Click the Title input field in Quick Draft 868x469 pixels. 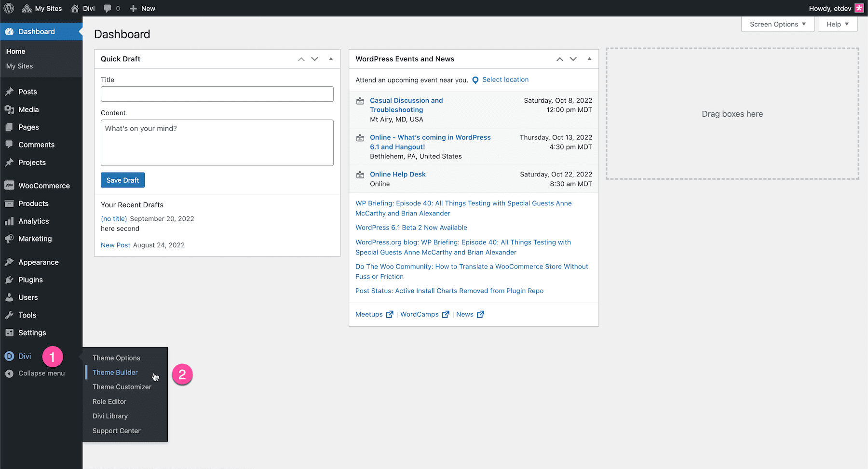(x=217, y=94)
